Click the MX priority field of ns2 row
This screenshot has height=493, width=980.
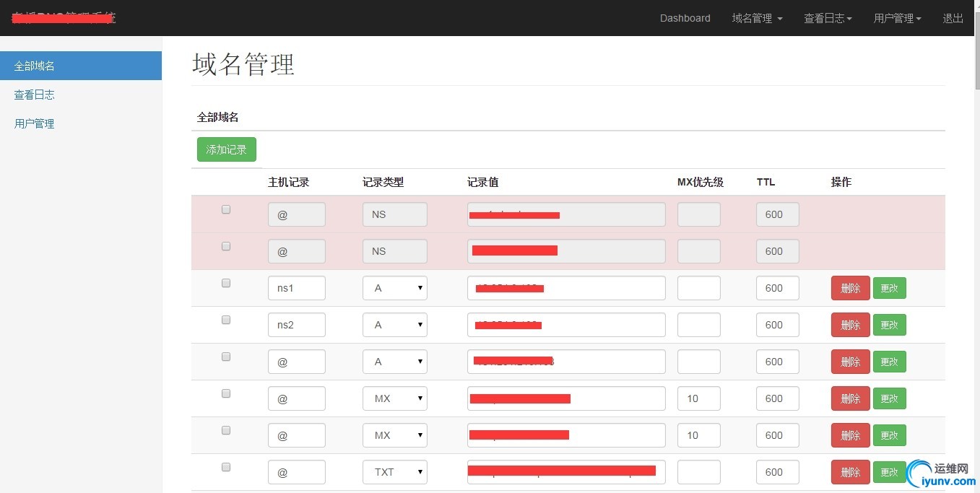699,325
